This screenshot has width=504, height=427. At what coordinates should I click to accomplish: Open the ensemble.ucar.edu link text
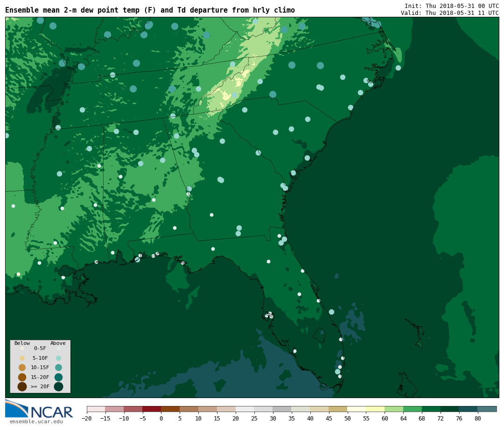(36, 421)
